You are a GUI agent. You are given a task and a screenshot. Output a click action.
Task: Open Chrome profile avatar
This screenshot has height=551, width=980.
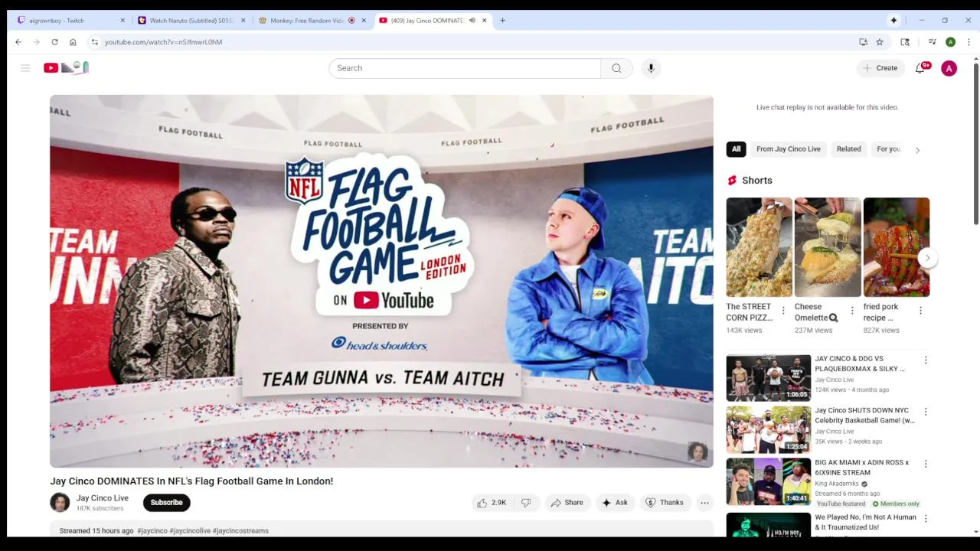coord(950,42)
